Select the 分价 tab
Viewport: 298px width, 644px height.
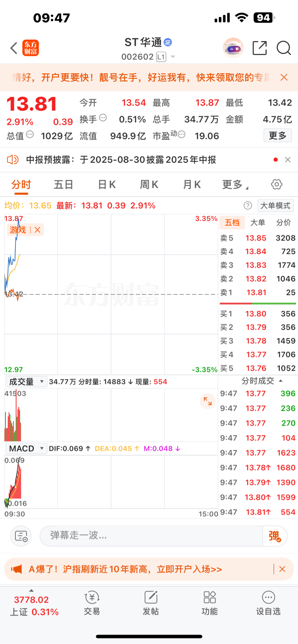pyautogui.click(x=283, y=222)
